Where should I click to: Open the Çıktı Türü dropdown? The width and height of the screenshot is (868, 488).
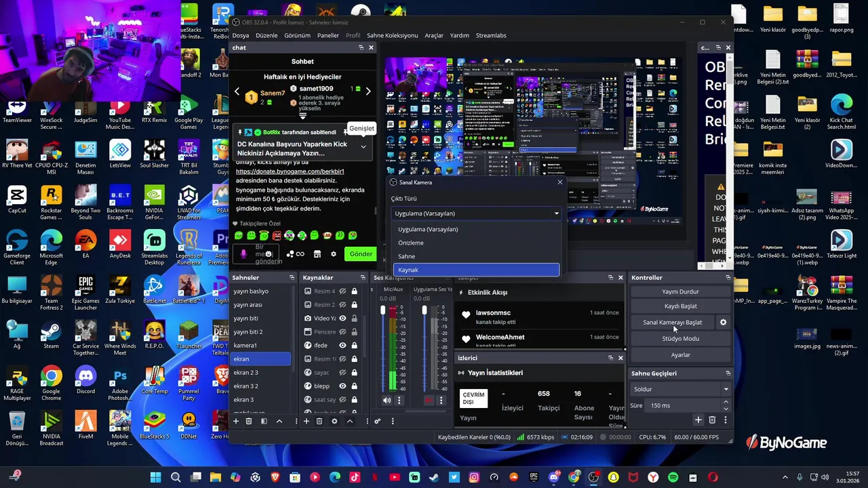[x=477, y=213]
